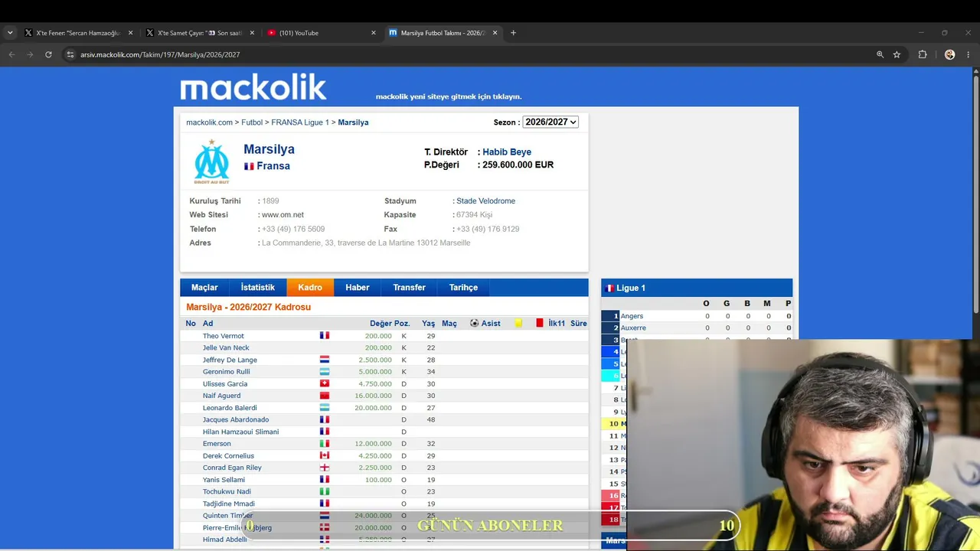Click the football icon next to Asist
Image resolution: width=980 pixels, height=551 pixels.
475,324
